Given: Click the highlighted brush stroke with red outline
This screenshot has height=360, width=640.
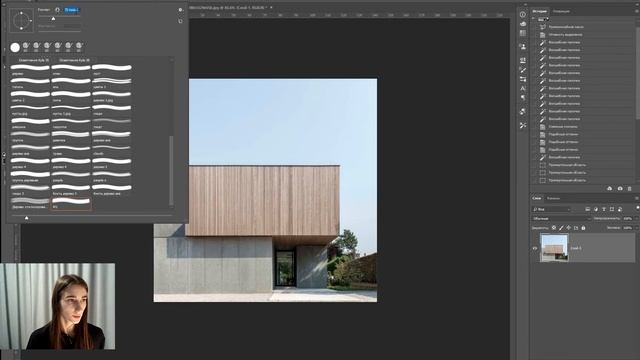Looking at the screenshot, I should point(71,203).
